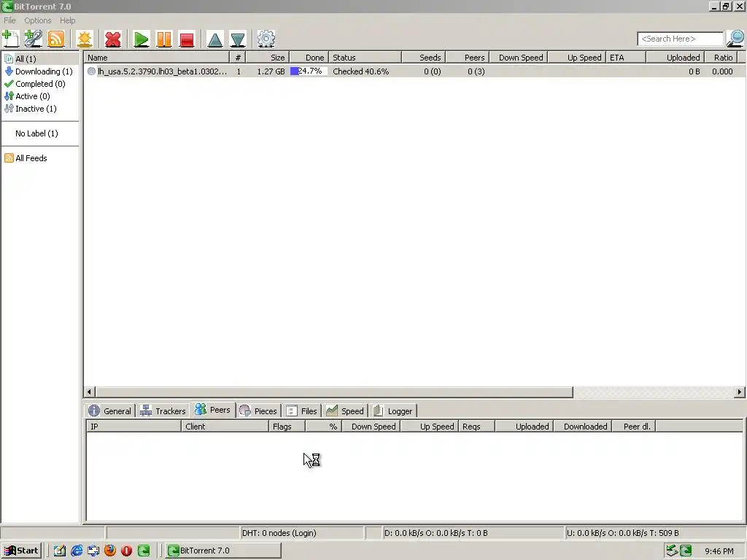Click the Completed green checkmark icon
Image resolution: width=747 pixels, height=560 pixels.
9,84
